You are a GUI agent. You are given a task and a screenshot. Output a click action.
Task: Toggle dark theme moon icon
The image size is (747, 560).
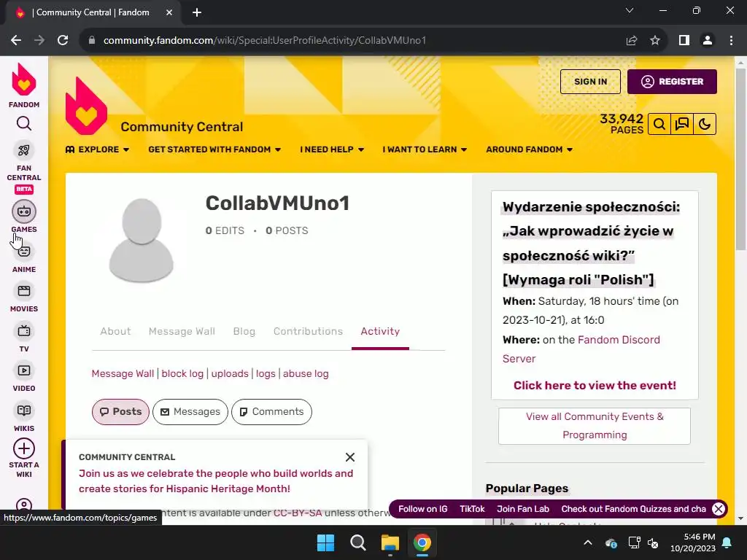click(x=705, y=124)
